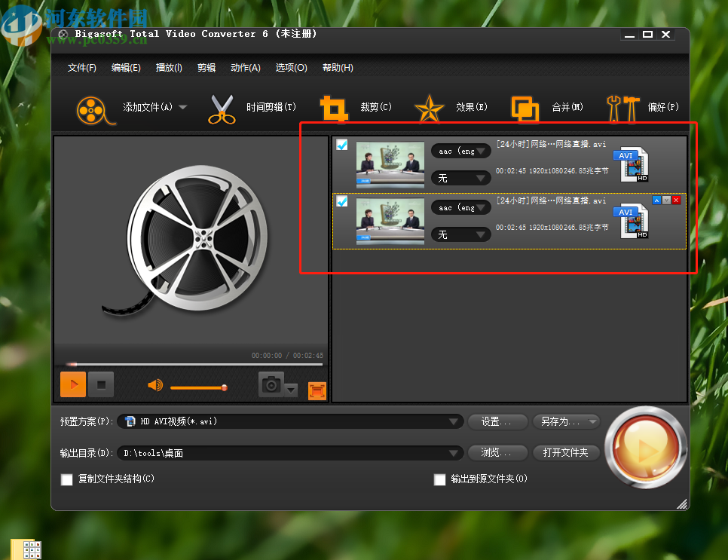This screenshot has height=560, width=728.
Task: Click the Add File film reel icon
Action: 95,111
